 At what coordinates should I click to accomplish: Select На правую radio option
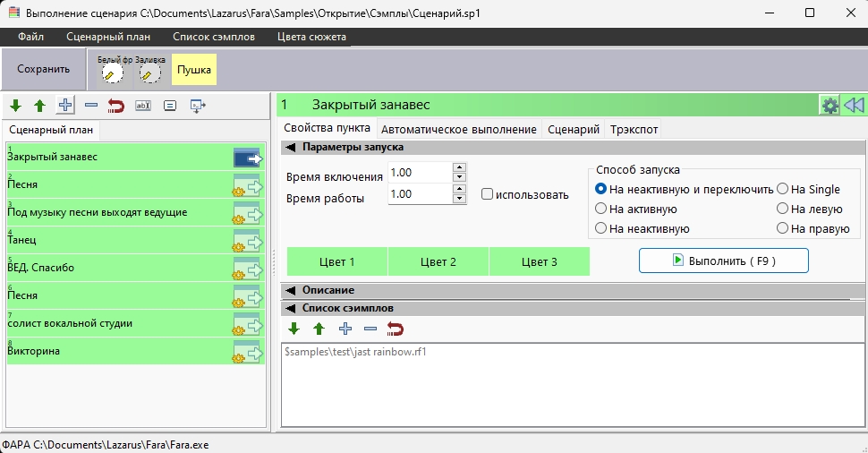pos(782,228)
